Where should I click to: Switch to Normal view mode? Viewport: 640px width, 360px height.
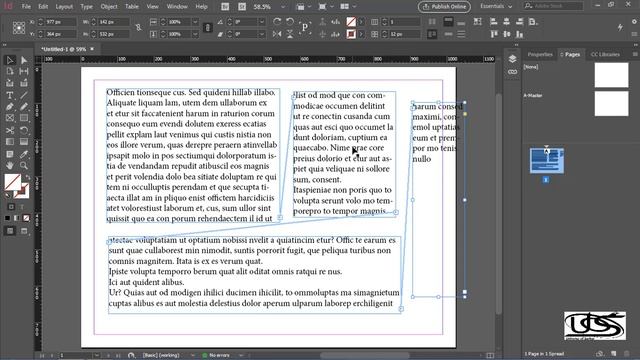click(10, 231)
